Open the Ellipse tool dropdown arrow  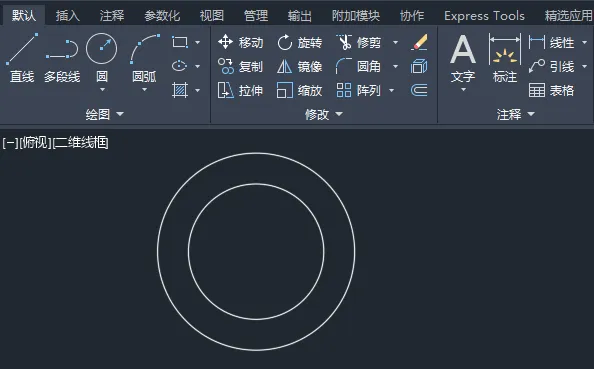point(197,66)
